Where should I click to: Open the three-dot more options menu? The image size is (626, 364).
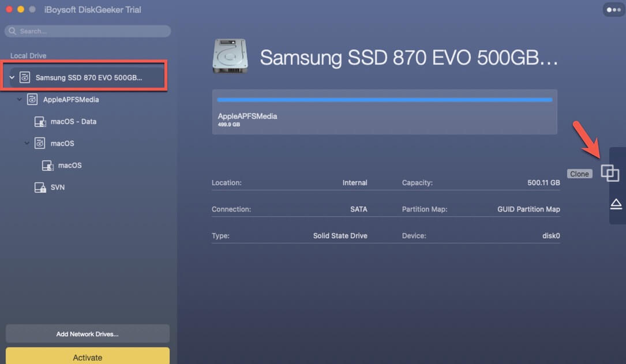(x=613, y=10)
